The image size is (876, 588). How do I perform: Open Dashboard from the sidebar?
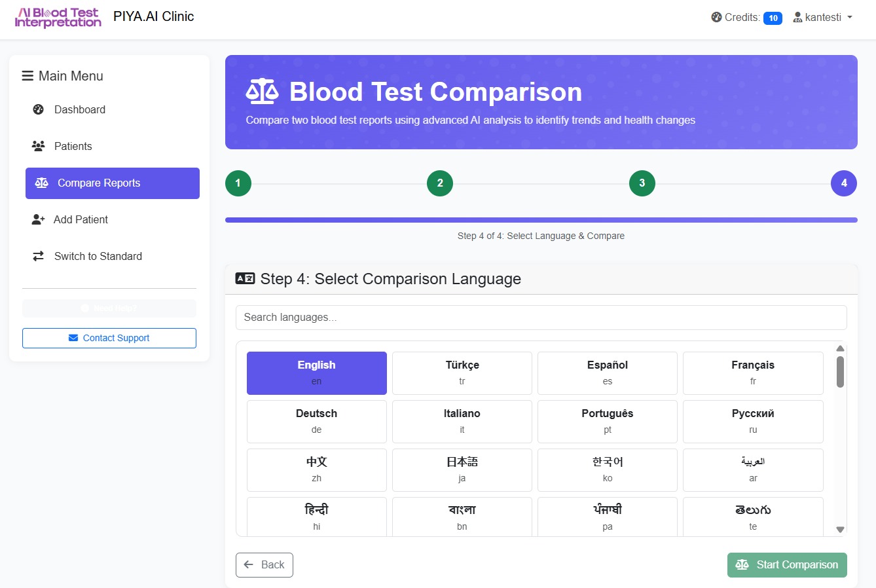pos(79,110)
